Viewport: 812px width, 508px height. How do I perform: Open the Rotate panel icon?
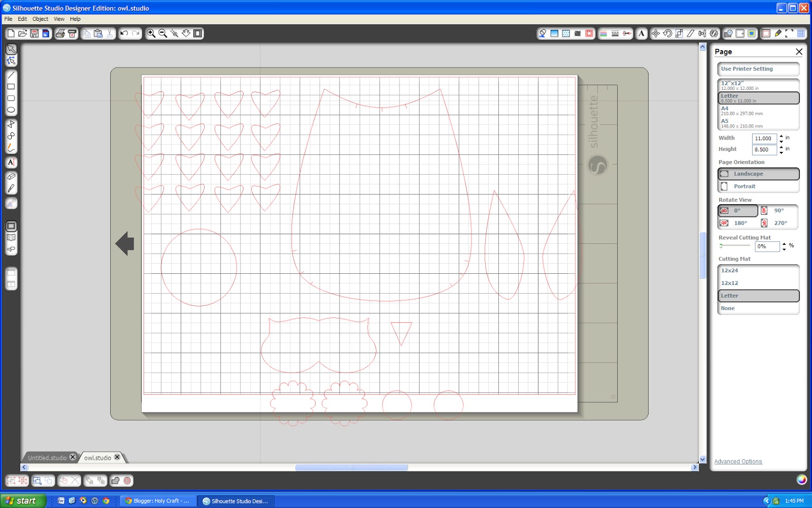click(667, 34)
